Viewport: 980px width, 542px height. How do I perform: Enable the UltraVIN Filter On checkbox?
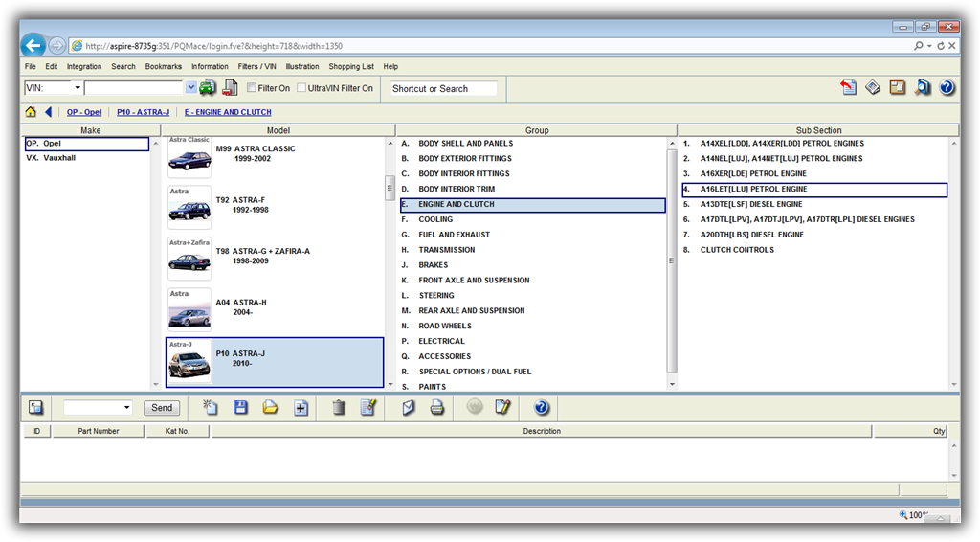pos(301,88)
